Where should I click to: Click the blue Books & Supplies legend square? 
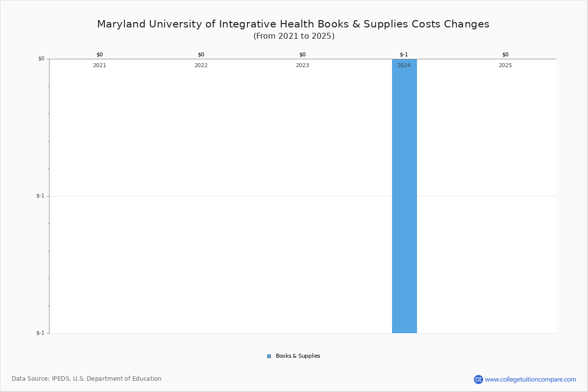(x=268, y=356)
